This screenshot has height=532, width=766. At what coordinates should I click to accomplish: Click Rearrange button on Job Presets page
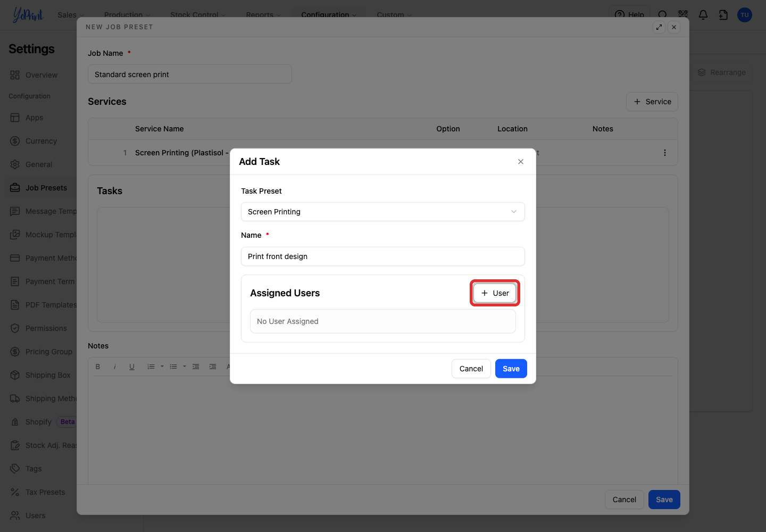pos(722,72)
